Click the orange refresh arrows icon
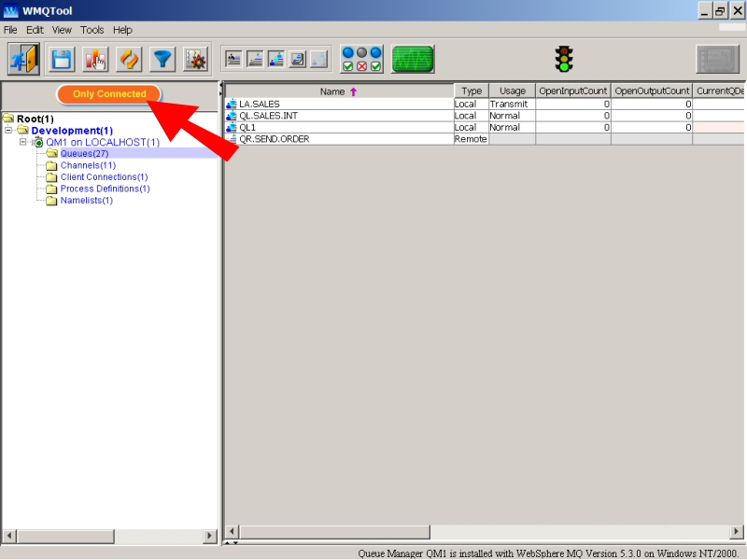747x560 pixels. (129, 60)
